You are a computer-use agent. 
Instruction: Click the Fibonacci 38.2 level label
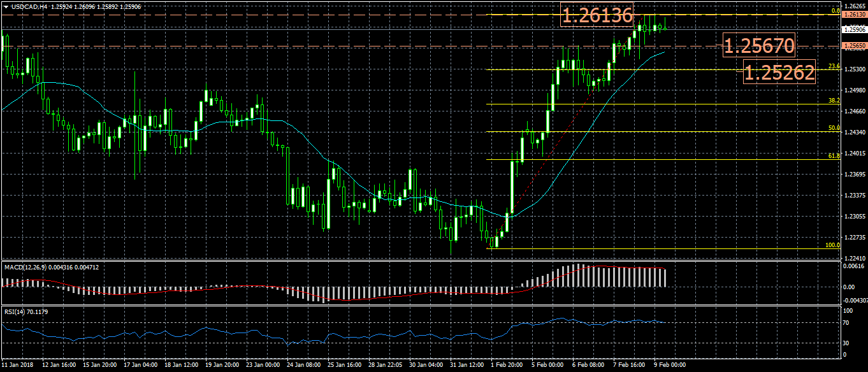pos(832,101)
